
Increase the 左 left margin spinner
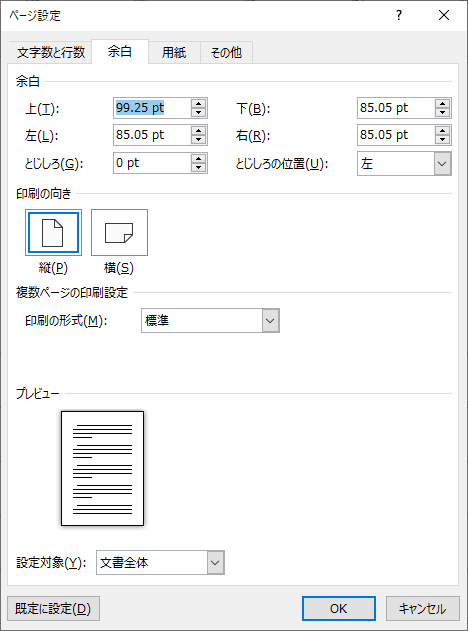pos(198,130)
